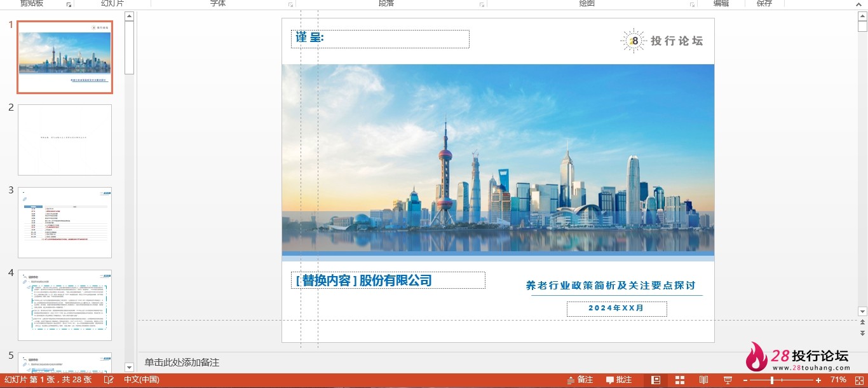
Task: Go to previous slide double-arrow button
Action: point(862,323)
